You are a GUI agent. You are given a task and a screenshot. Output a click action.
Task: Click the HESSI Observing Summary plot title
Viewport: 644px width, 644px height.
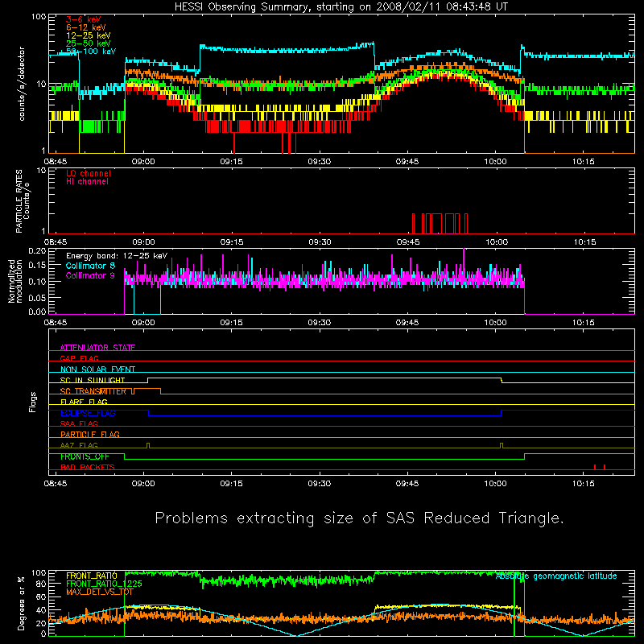pyautogui.click(x=341, y=7)
